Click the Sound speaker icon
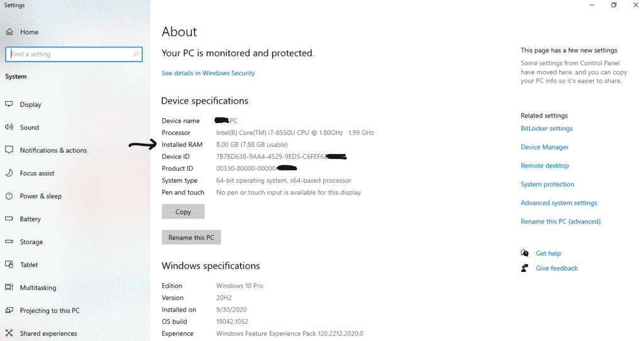The image size is (644, 341). (9, 127)
